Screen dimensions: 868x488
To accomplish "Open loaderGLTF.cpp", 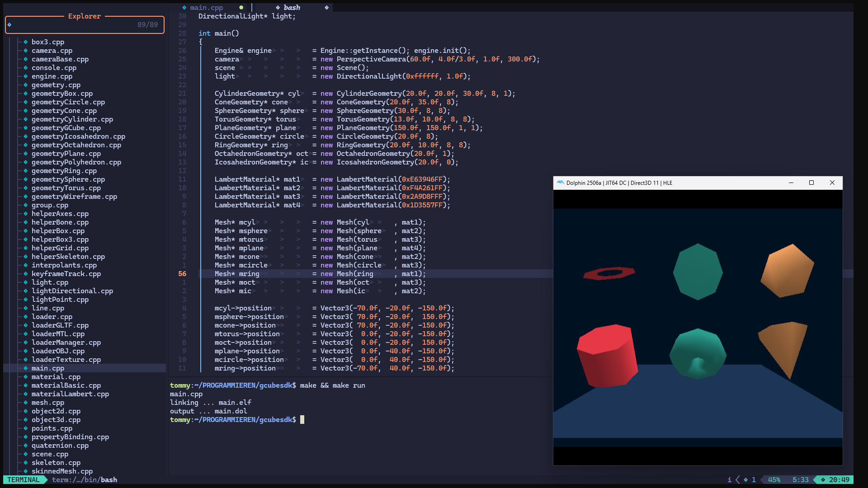I will pos(60,325).
